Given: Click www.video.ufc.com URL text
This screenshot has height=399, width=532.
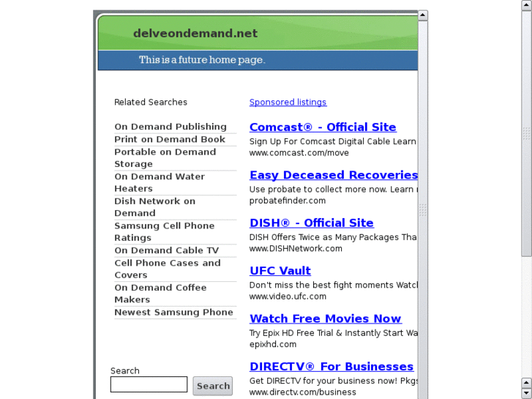Looking at the screenshot, I should click(x=288, y=297).
